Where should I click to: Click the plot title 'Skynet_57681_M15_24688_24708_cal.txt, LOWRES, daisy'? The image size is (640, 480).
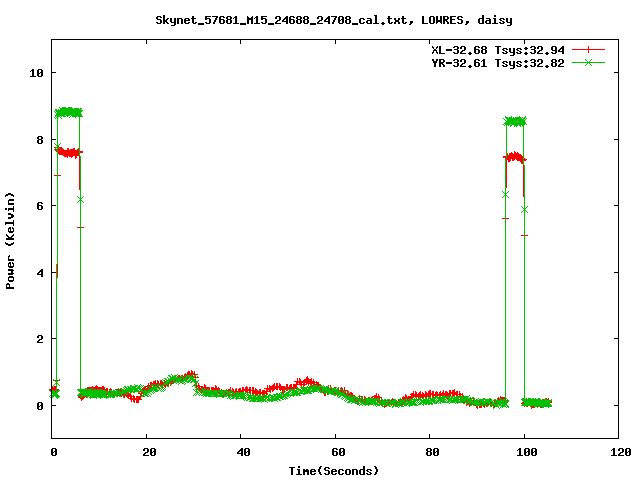(x=334, y=20)
